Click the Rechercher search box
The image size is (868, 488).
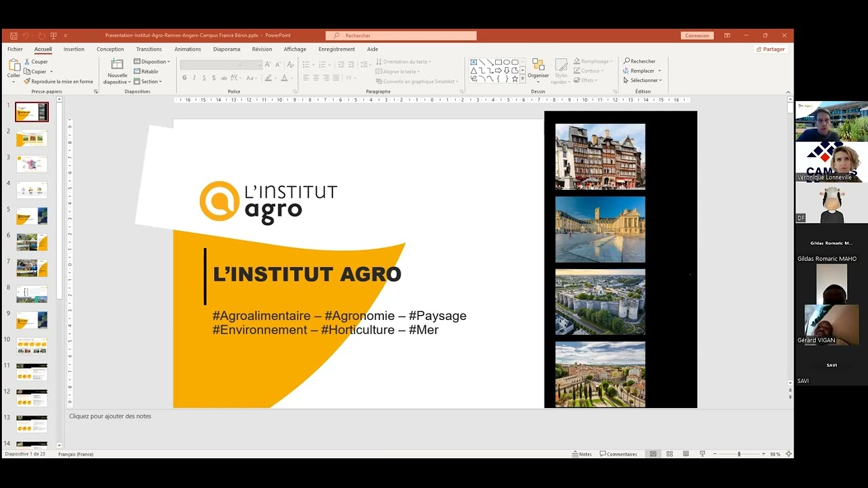(401, 35)
